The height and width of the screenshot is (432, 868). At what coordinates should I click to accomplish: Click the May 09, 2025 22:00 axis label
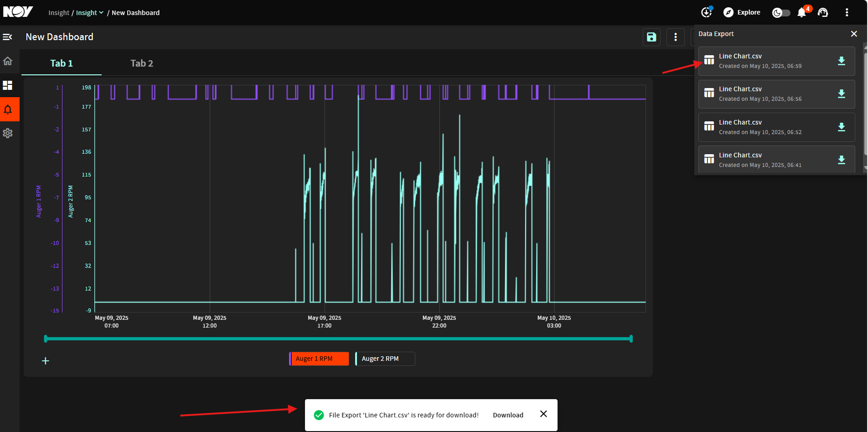click(439, 322)
